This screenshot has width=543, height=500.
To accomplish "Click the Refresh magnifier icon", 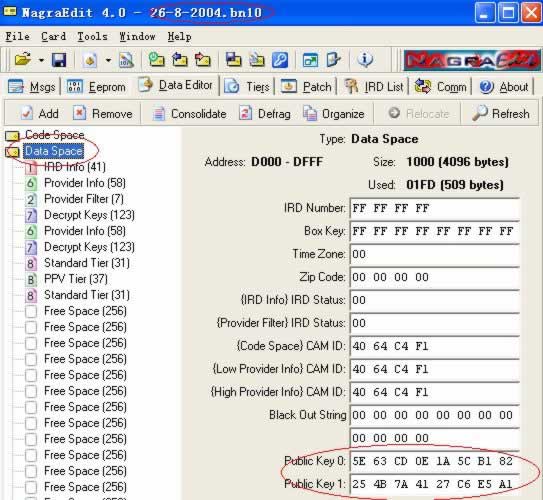I will coord(480,113).
